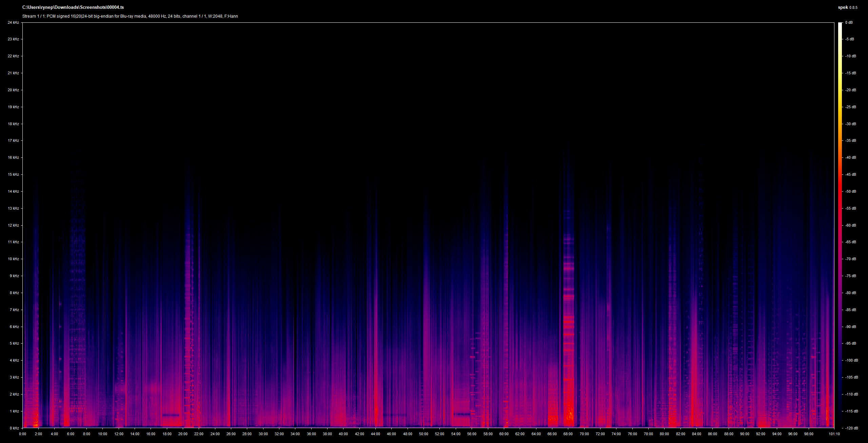This screenshot has height=443, width=868.
Task: Click the 8 kHz frequency axis label
Action: click(x=14, y=293)
